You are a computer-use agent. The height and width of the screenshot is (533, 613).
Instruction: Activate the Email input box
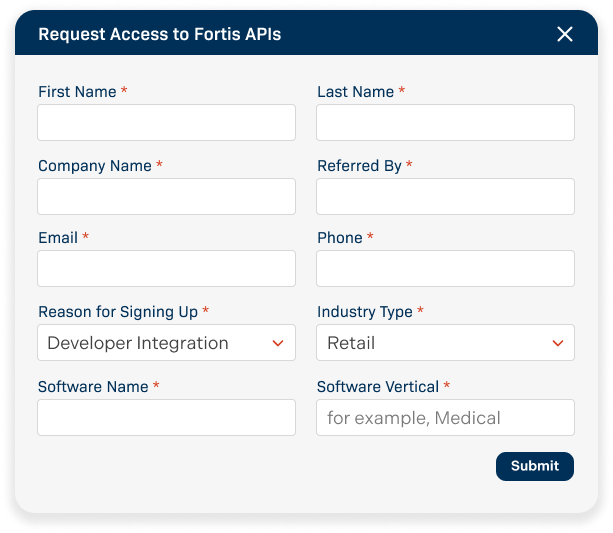[x=166, y=269]
